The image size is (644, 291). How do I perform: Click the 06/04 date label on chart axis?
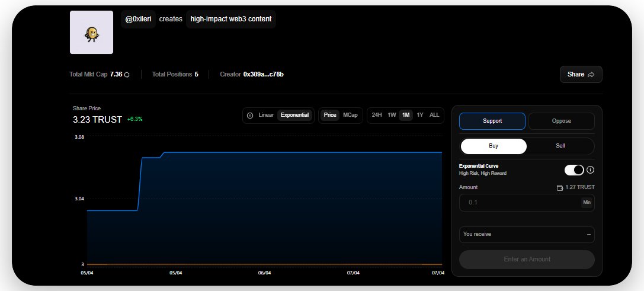[264, 273]
